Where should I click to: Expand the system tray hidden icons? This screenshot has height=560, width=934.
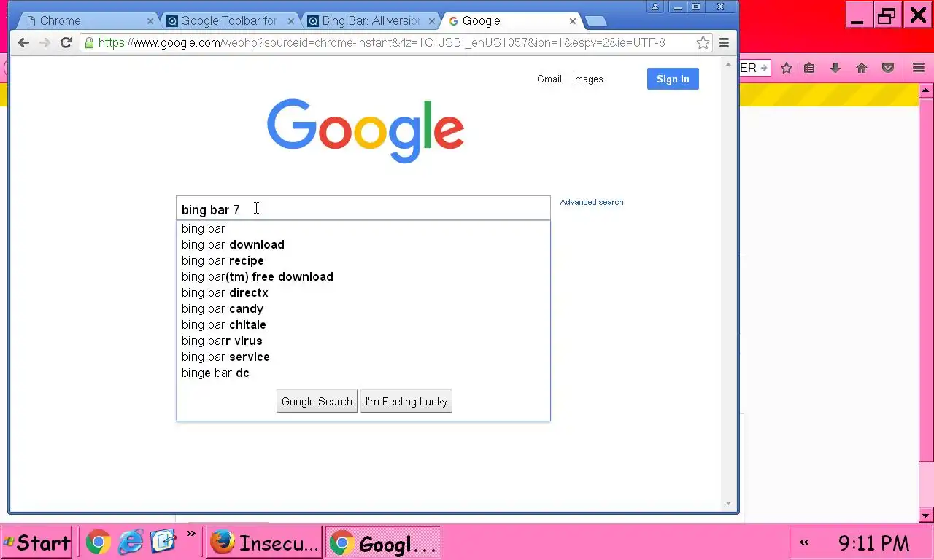(x=804, y=542)
